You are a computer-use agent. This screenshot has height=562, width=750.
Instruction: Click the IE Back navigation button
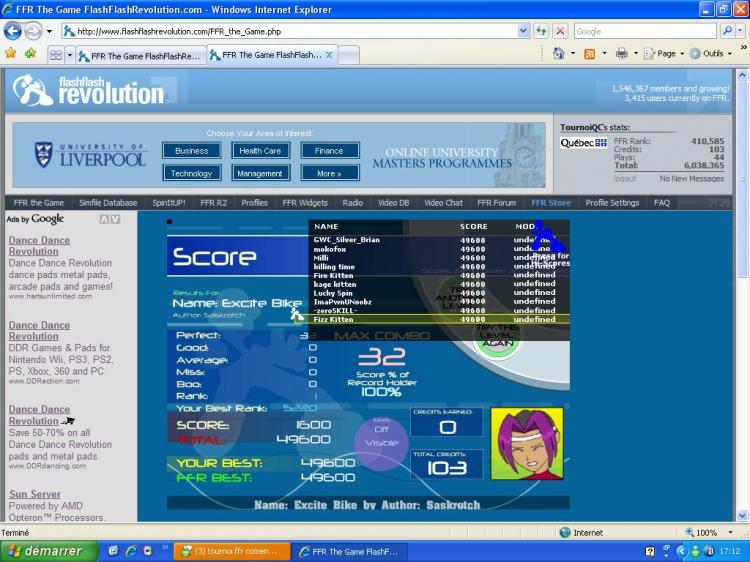click(13, 32)
